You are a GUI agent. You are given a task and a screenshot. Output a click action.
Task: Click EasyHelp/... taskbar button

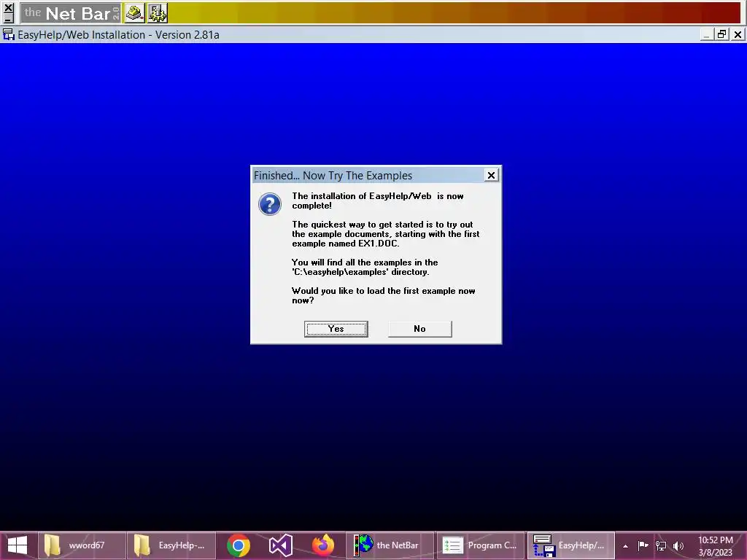click(570, 545)
